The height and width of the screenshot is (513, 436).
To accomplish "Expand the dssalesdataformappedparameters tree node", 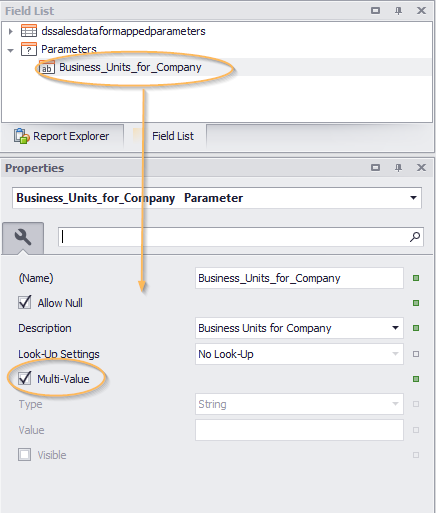I will click(x=11, y=31).
